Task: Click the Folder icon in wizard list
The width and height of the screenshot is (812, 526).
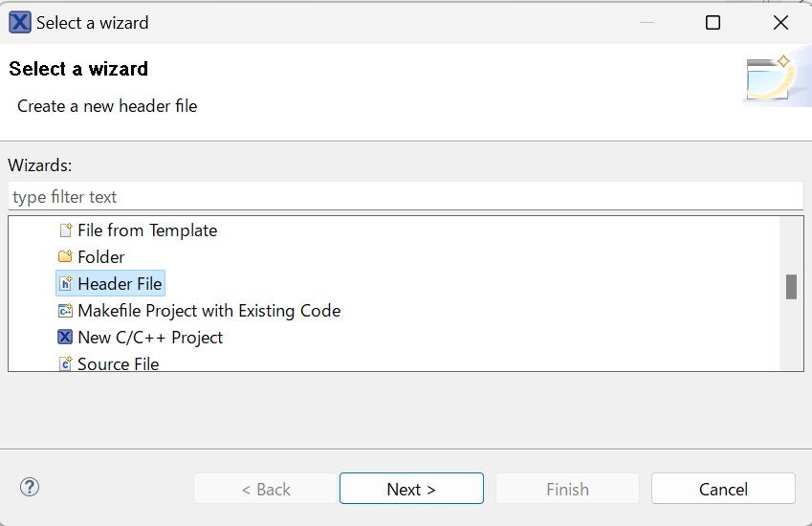Action: coord(65,257)
